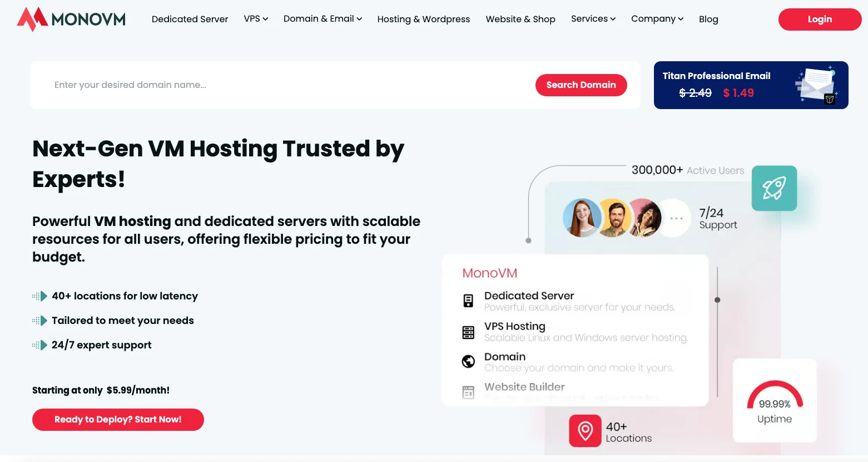This screenshot has width=868, height=462.
Task: Expand the Domain & Email dropdown
Action: pos(323,19)
